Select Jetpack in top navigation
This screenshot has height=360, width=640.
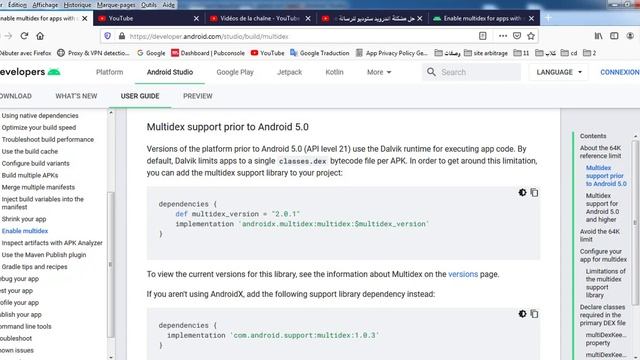289,72
